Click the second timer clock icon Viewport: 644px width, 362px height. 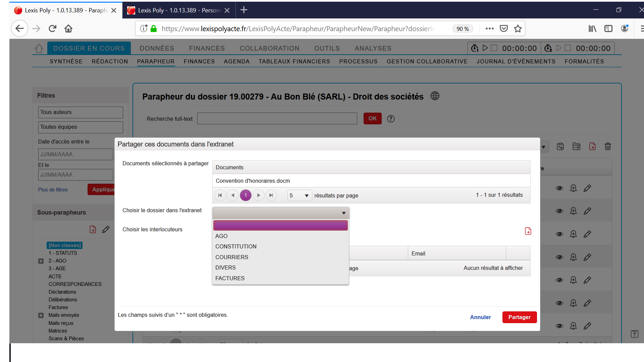[548, 48]
